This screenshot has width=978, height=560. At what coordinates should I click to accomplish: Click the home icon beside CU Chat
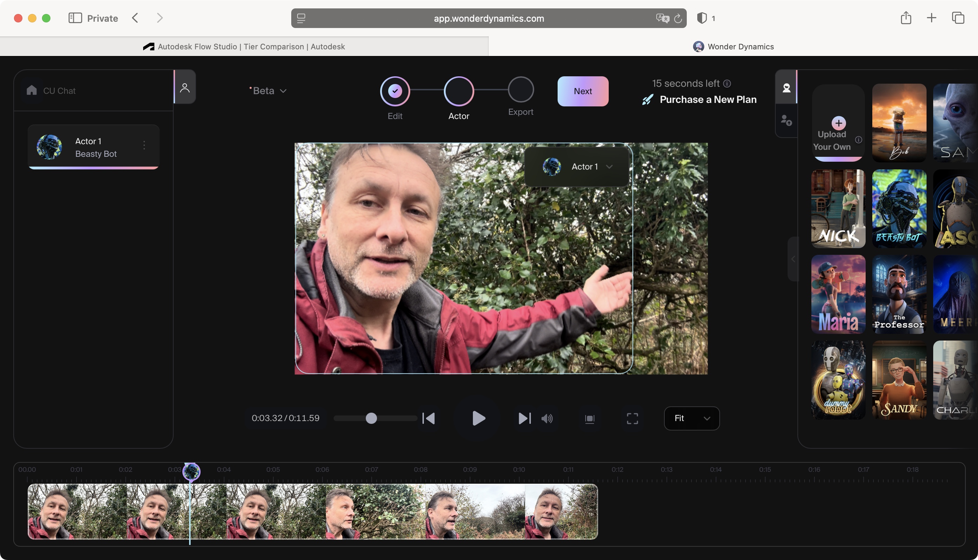(x=32, y=90)
